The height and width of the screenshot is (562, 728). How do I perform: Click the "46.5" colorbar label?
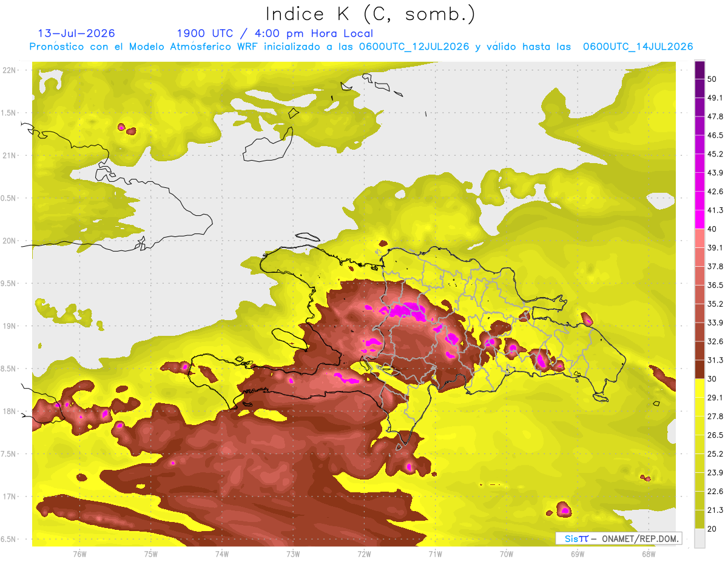click(x=715, y=135)
